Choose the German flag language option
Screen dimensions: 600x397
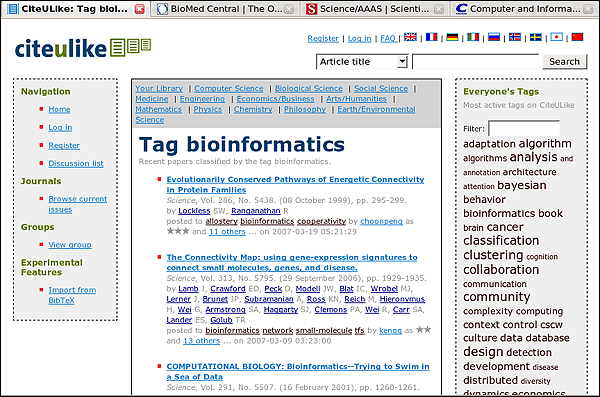(452, 37)
